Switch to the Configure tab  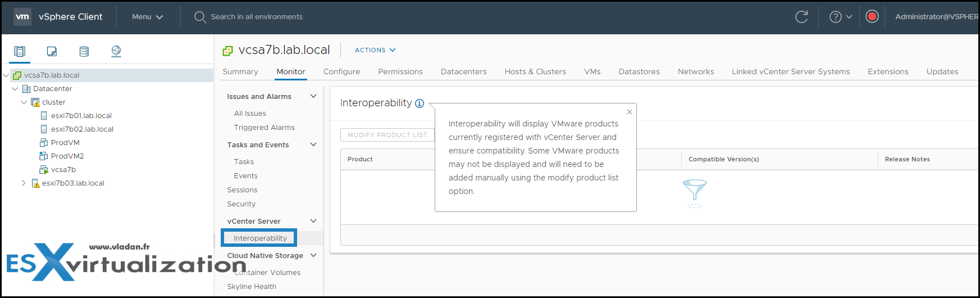[341, 72]
